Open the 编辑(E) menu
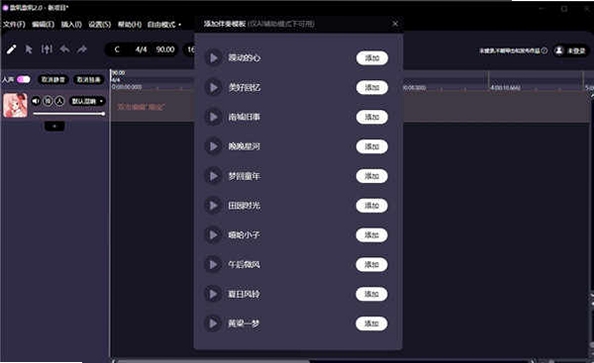The width and height of the screenshot is (594, 363). [43, 25]
